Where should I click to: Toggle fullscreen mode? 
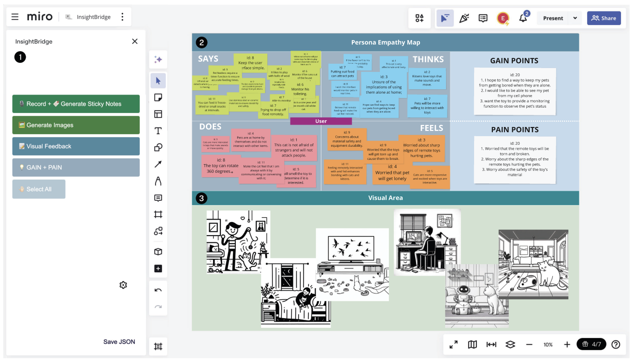453,345
